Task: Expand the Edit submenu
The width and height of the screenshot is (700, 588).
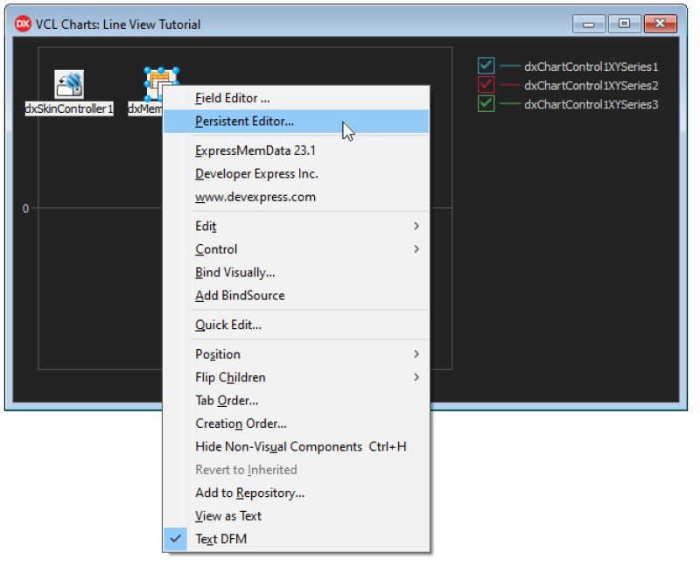Action: 296,226
